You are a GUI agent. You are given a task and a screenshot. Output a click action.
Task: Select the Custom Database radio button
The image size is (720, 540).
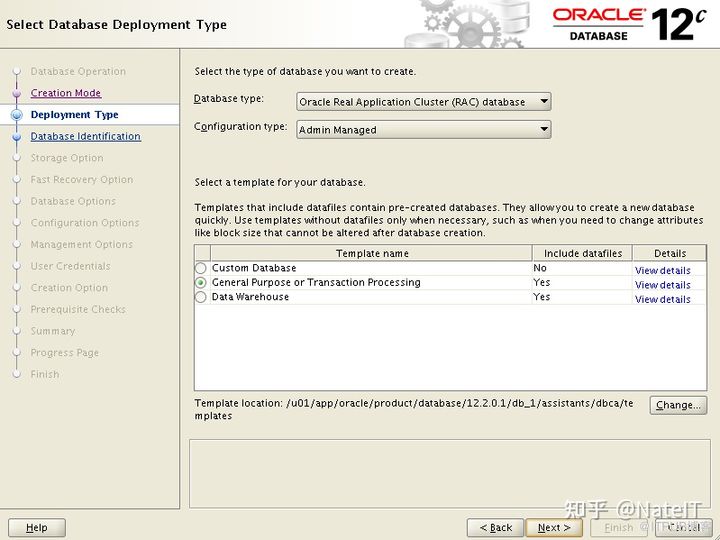(x=201, y=268)
